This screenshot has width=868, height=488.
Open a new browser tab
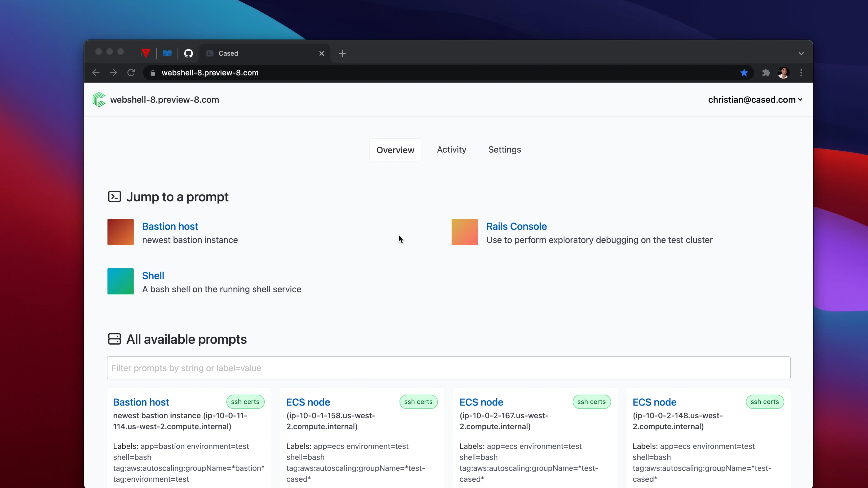click(342, 53)
